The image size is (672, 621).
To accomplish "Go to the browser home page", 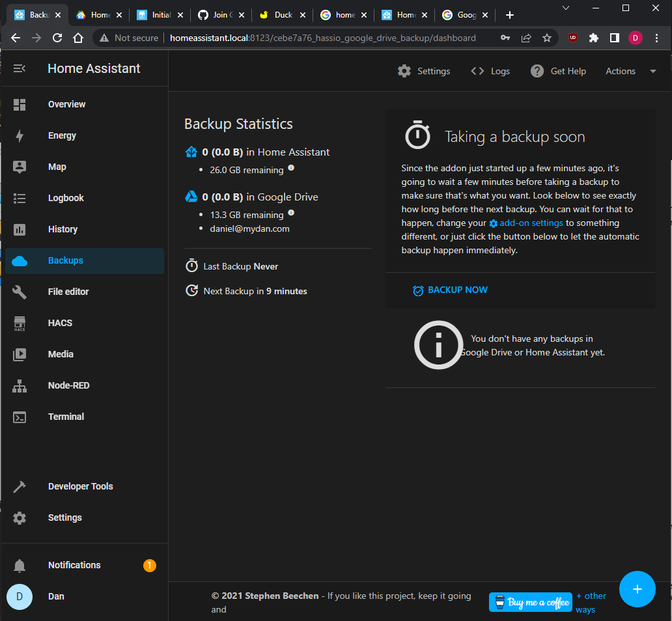I will (x=78, y=38).
